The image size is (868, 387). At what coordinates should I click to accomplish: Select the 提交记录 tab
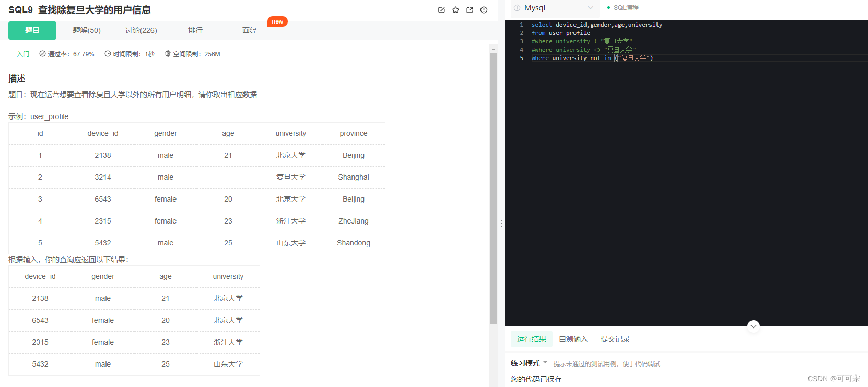pos(615,339)
